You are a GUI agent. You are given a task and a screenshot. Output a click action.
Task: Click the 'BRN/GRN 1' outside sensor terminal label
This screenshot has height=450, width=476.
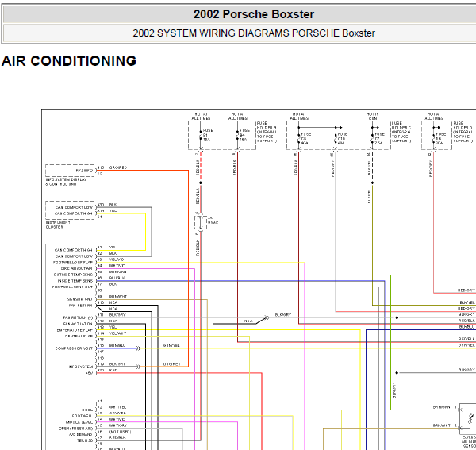coord(445,407)
